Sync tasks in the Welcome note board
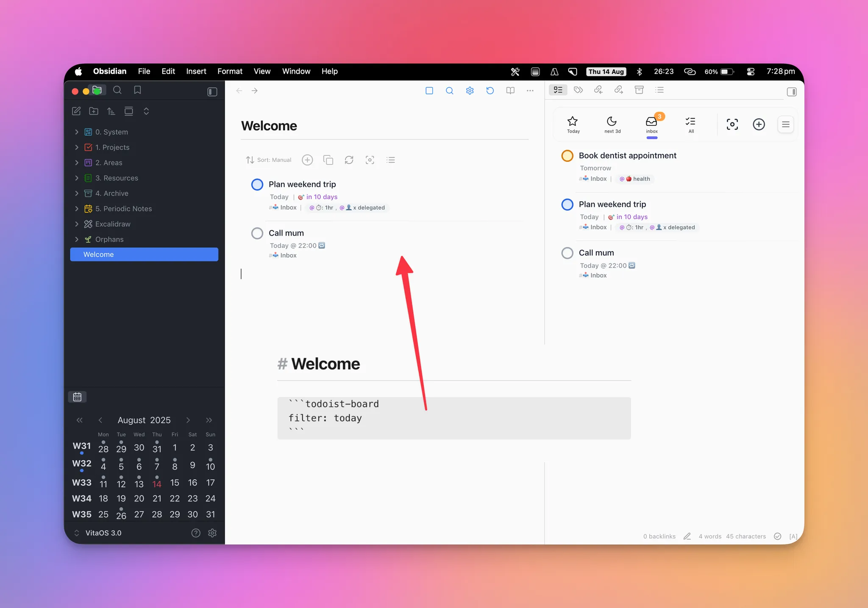868x608 pixels. (349, 160)
